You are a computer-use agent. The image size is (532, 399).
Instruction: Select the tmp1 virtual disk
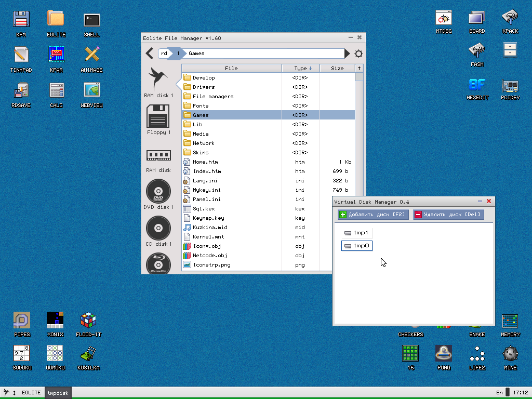coord(356,233)
